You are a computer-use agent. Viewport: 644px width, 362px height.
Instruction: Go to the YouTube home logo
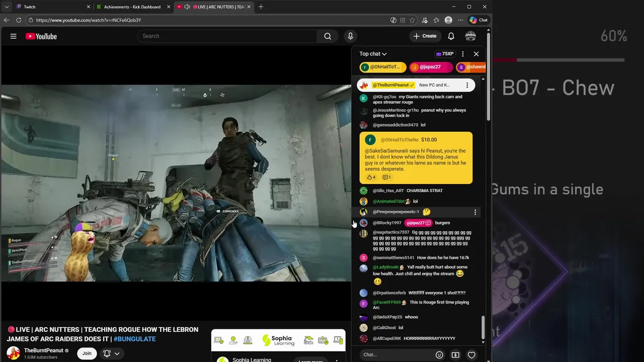coord(41,36)
